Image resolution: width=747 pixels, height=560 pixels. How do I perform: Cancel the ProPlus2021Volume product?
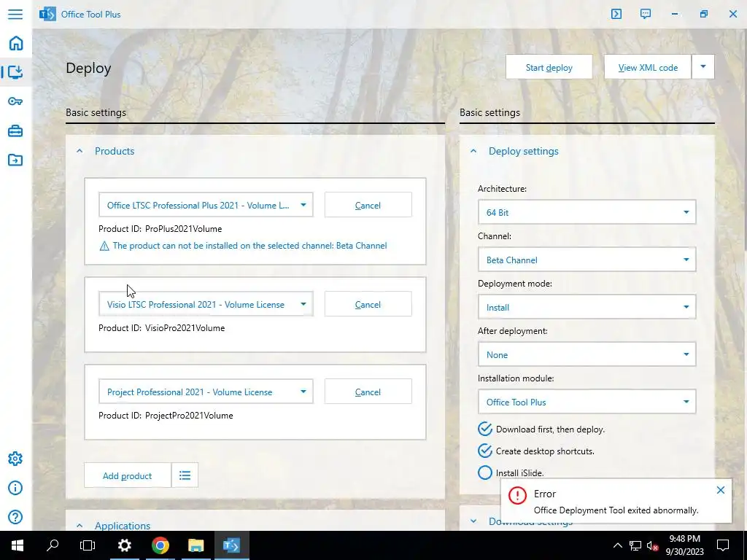368,205
